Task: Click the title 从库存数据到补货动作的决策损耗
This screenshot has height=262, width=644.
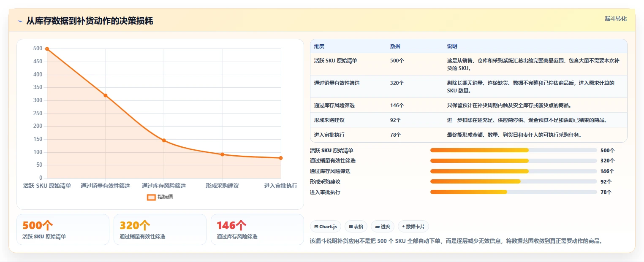Action: pos(90,21)
